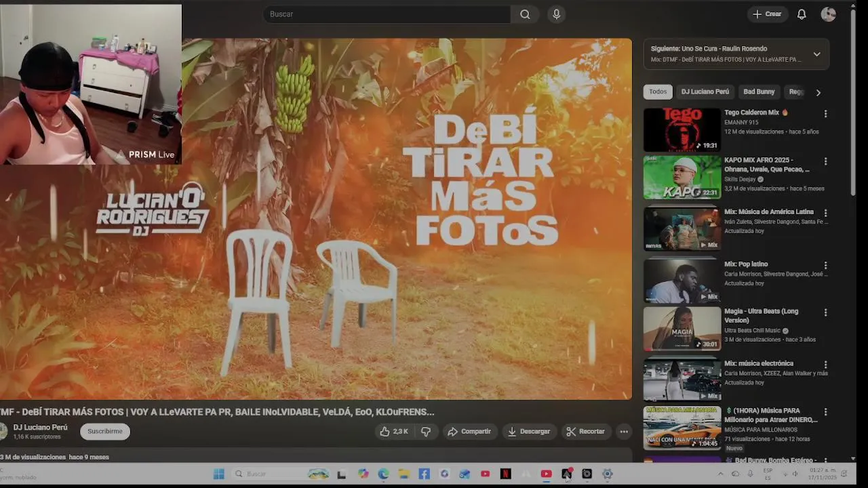Start voice search with microphone icon
The height and width of the screenshot is (488, 868).
pos(557,14)
